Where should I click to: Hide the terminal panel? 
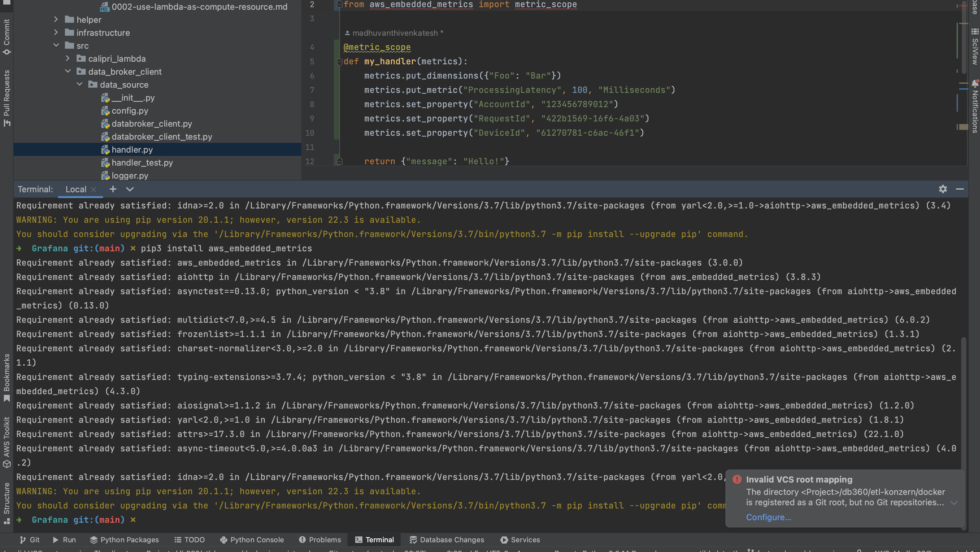960,189
